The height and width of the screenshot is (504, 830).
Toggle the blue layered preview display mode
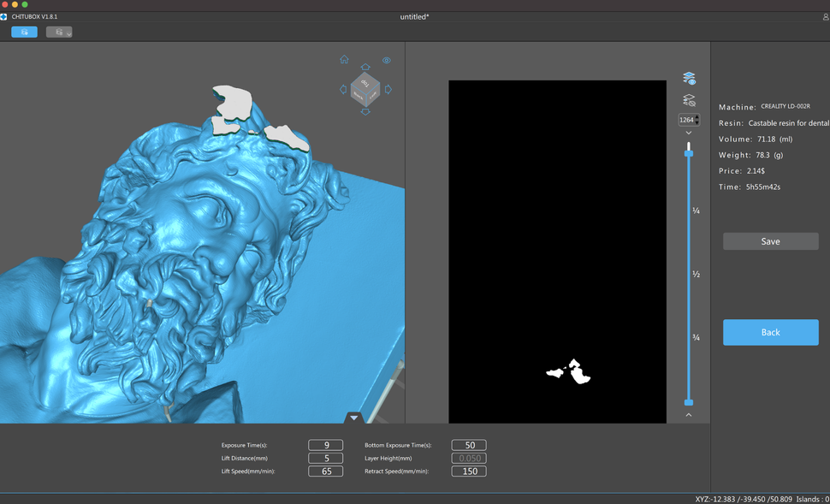tap(688, 78)
